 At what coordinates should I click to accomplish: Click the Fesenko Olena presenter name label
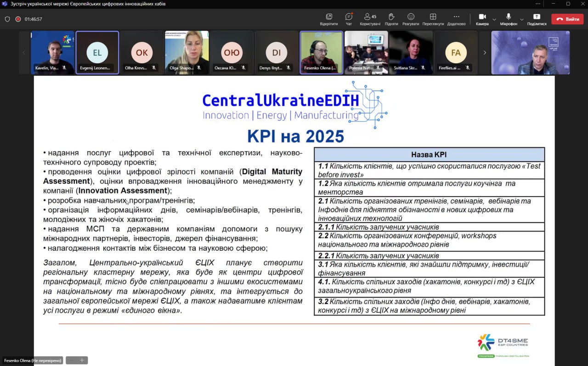pos(32,360)
